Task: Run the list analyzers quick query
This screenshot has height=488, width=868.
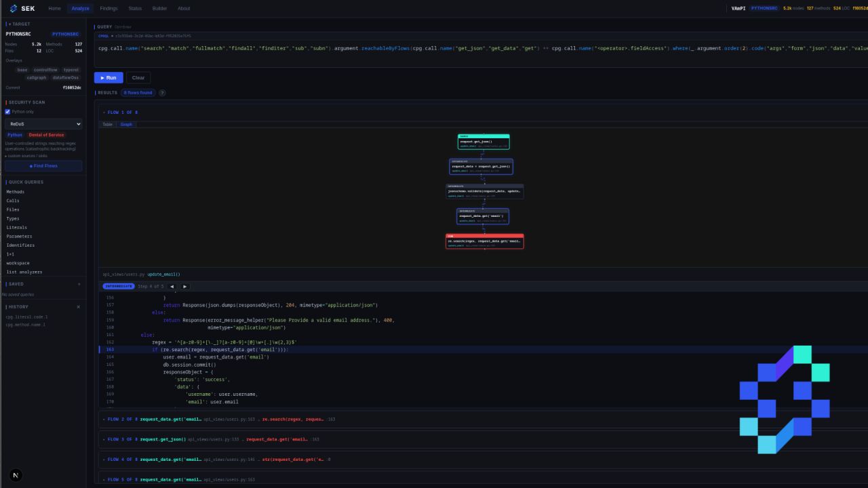Action: click(x=24, y=272)
